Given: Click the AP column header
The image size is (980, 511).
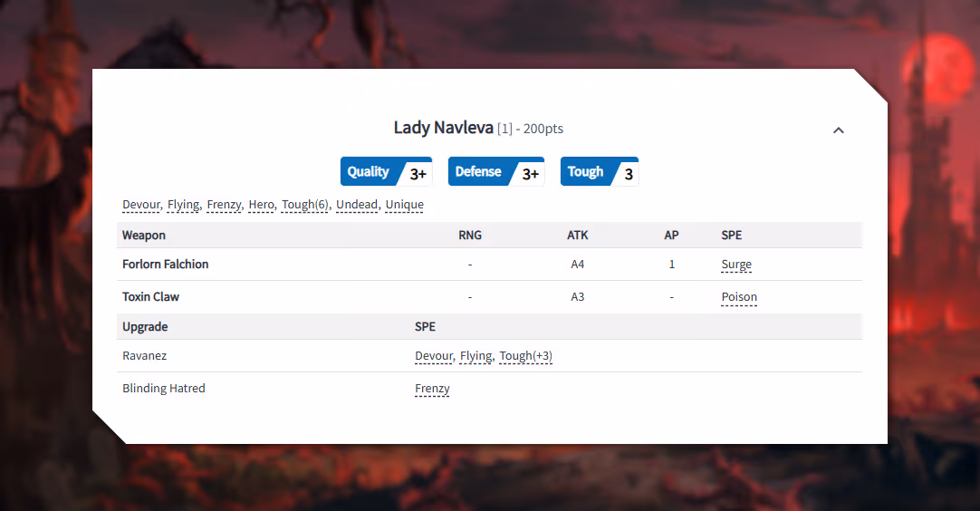Looking at the screenshot, I should point(671,236).
